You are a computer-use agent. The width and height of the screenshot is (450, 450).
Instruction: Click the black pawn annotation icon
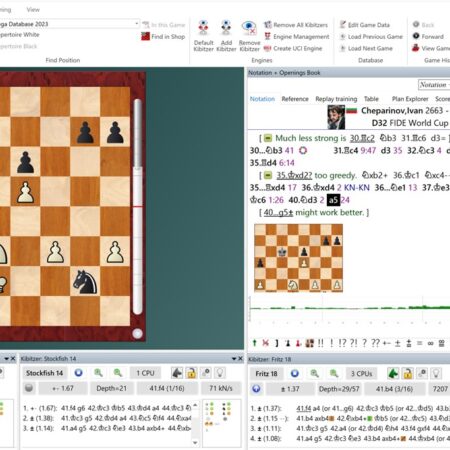coord(288,343)
